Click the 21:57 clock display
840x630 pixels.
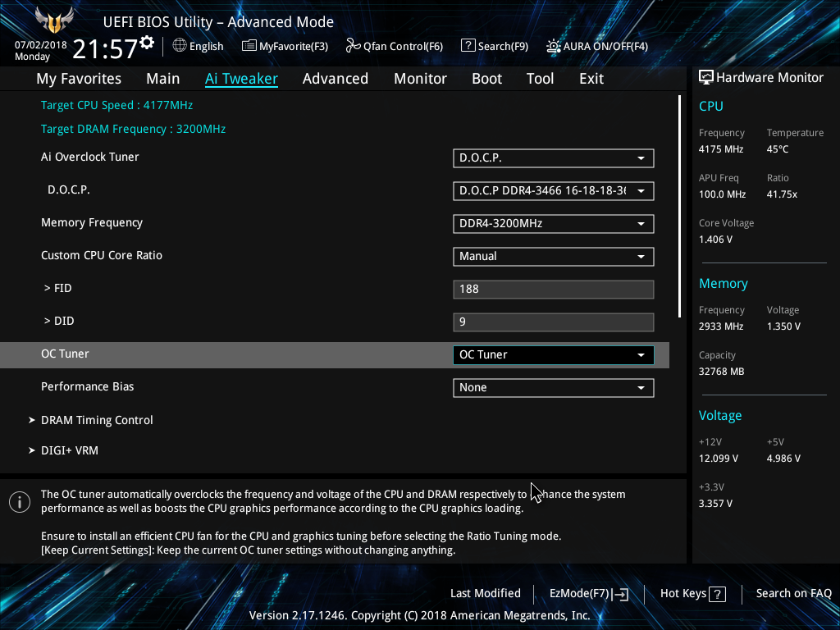coord(106,49)
